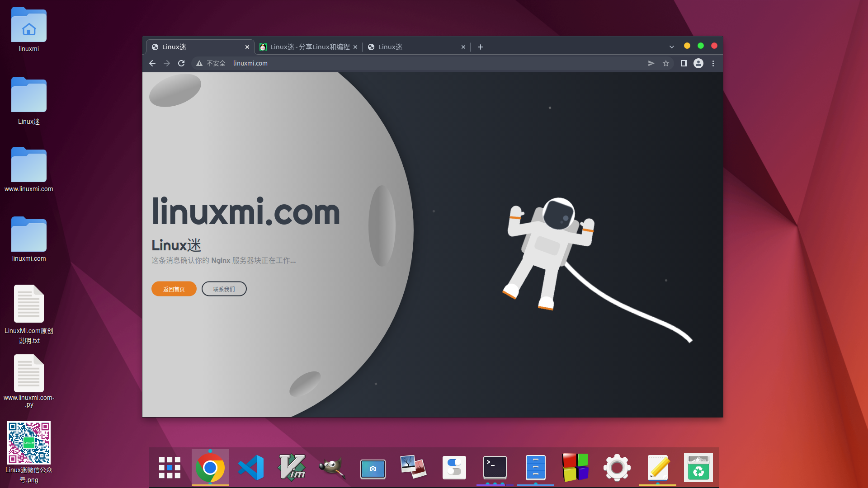Screen dimensions: 868x488
Task: Reload the linuxmi.com page
Action: pos(181,63)
